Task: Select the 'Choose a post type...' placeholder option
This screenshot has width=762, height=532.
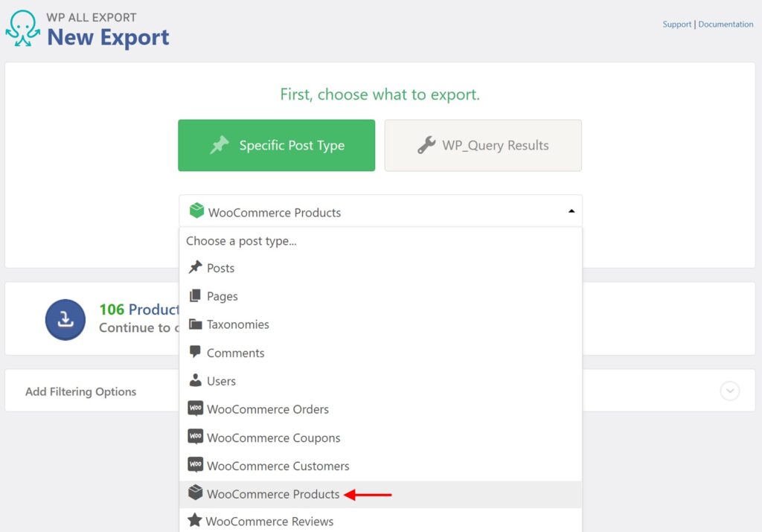Action: (x=380, y=241)
